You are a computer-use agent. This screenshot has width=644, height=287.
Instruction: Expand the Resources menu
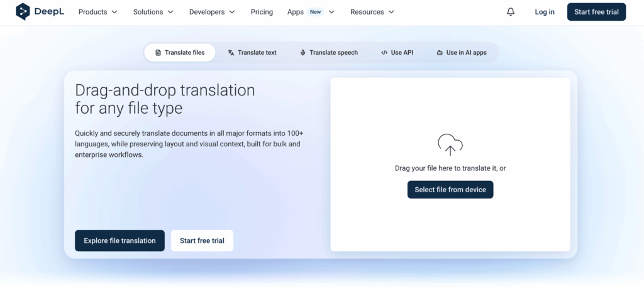[x=372, y=12]
